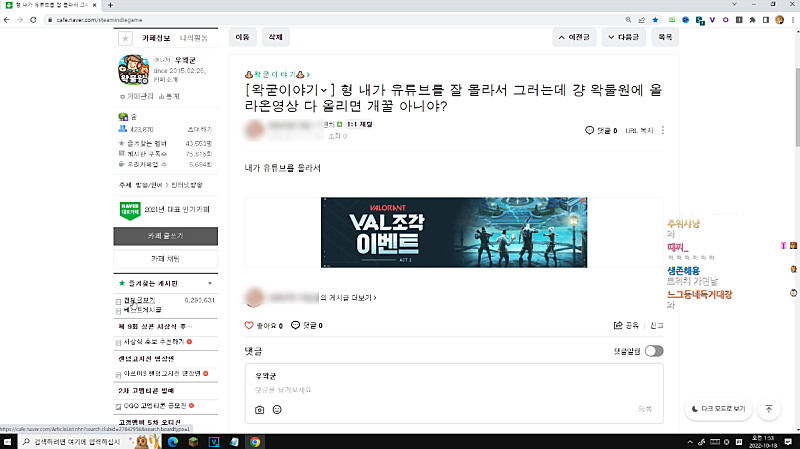The width and height of the screenshot is (800, 449).
Task: Open a new browser tab with plus icon
Action: pyautogui.click(x=110, y=5)
